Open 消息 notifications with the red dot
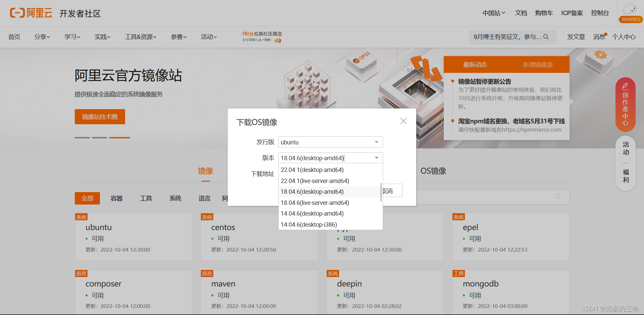The image size is (644, 315). 599,37
